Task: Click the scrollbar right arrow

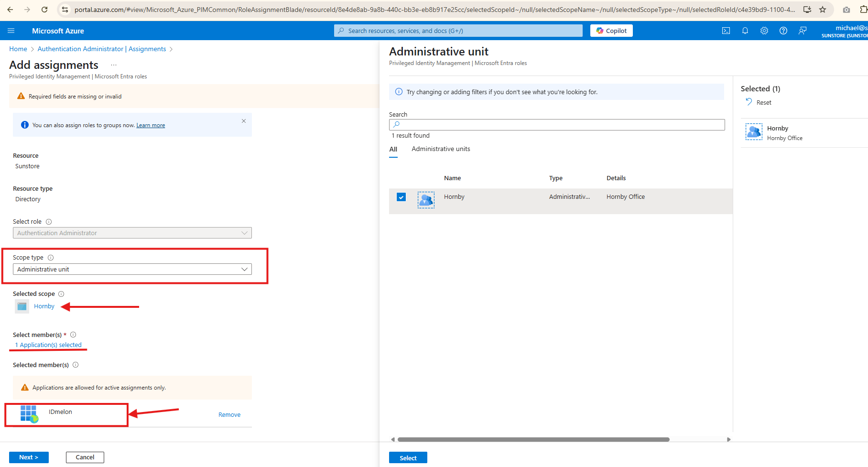Action: click(729, 439)
